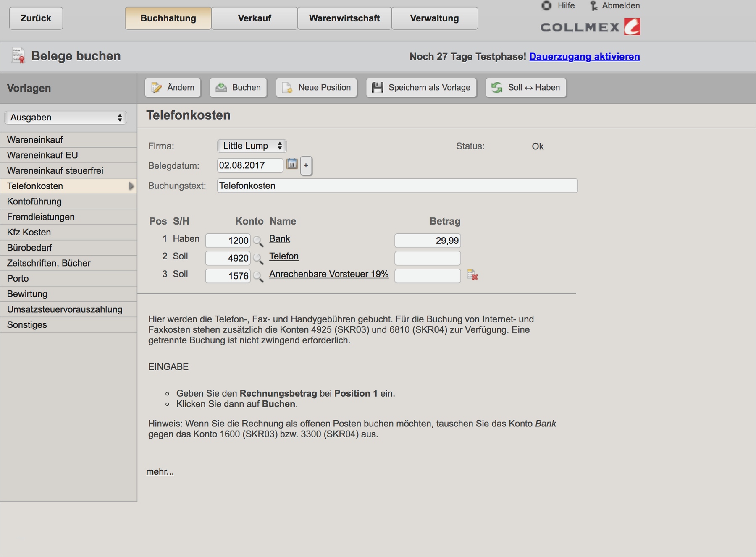Open the Telefon account link
Screen dimensions: 756x557
284,256
